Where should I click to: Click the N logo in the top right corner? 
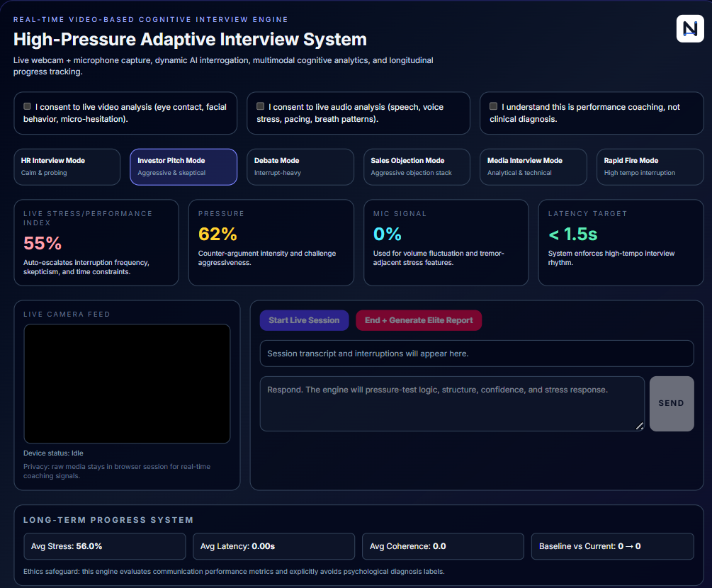point(689,29)
